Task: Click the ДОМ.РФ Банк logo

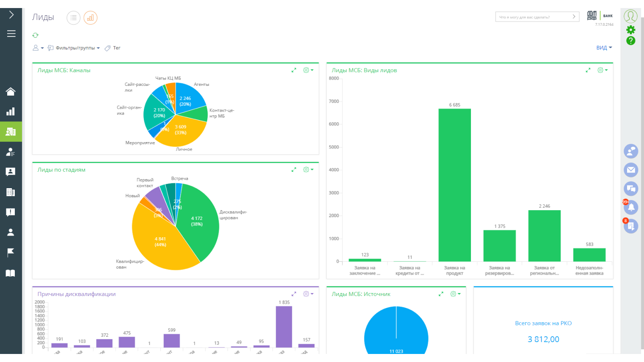Action: (600, 16)
